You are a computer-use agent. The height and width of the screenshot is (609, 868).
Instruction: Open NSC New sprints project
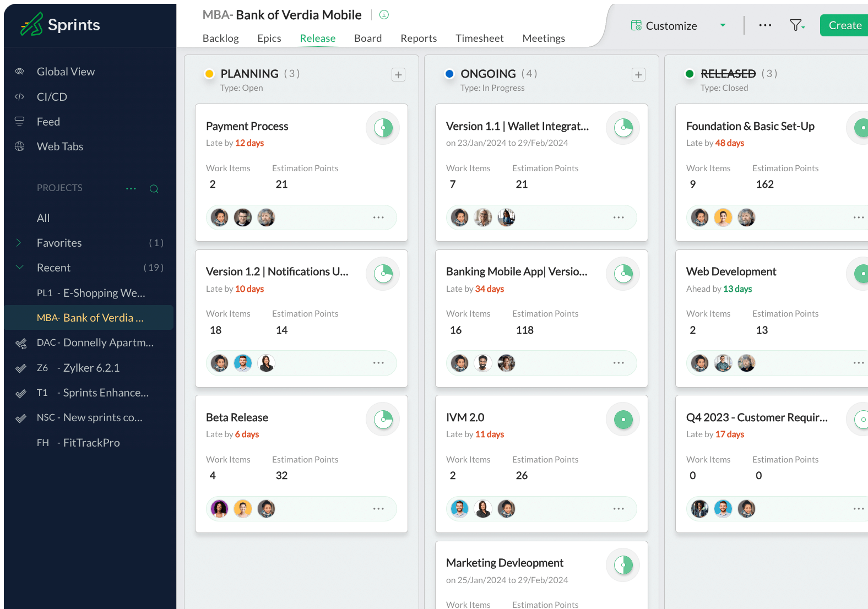point(89,417)
